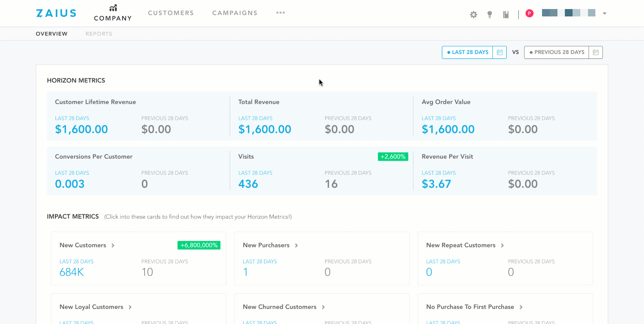Open No Purchase To First Purchase card
644x324 pixels.
pos(505,309)
